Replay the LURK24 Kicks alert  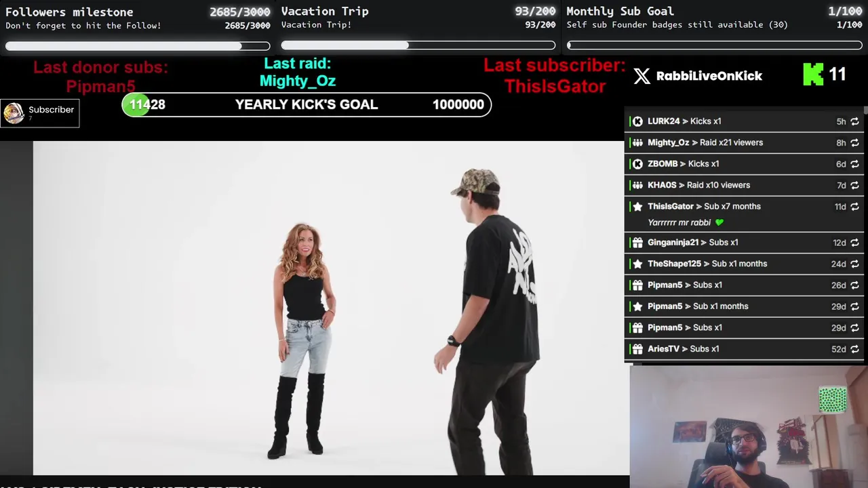[x=854, y=121]
